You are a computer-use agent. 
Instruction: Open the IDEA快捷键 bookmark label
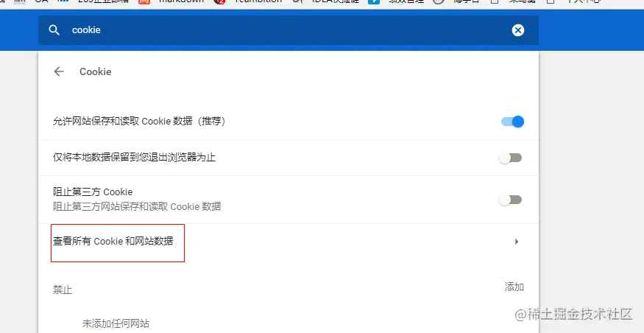[335, 1]
